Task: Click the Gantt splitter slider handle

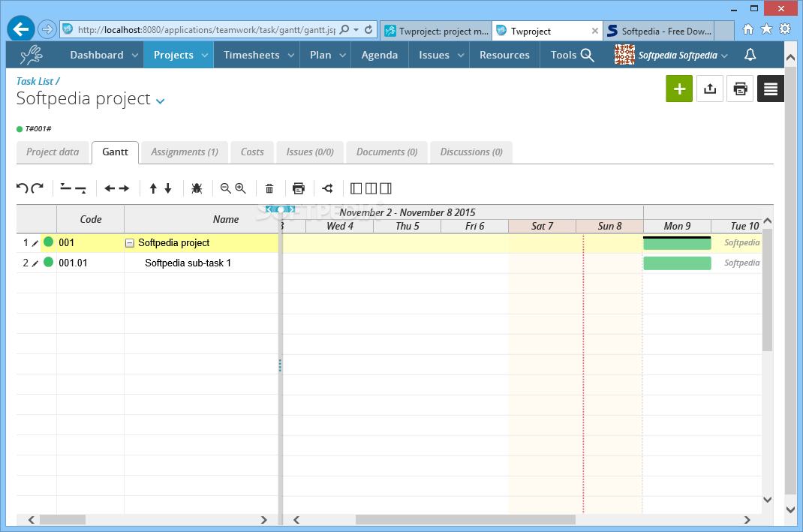Action: pos(280,209)
